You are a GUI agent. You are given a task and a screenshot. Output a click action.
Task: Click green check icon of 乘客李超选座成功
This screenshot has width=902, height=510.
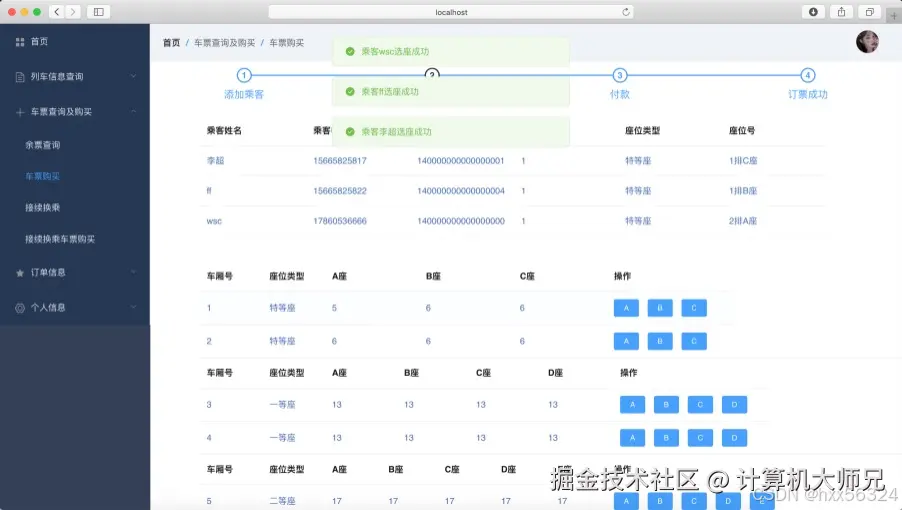coord(350,132)
